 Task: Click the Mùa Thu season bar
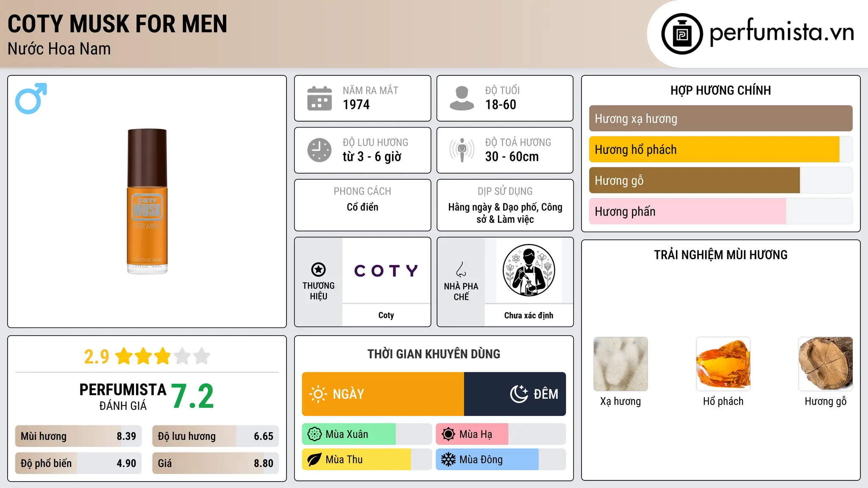tap(367, 460)
